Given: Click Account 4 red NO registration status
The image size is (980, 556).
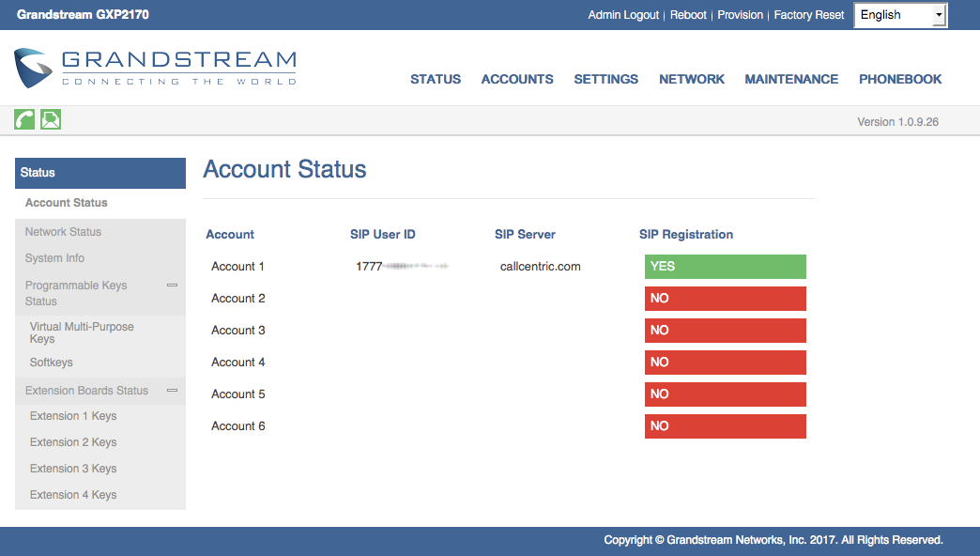Looking at the screenshot, I should (x=725, y=363).
